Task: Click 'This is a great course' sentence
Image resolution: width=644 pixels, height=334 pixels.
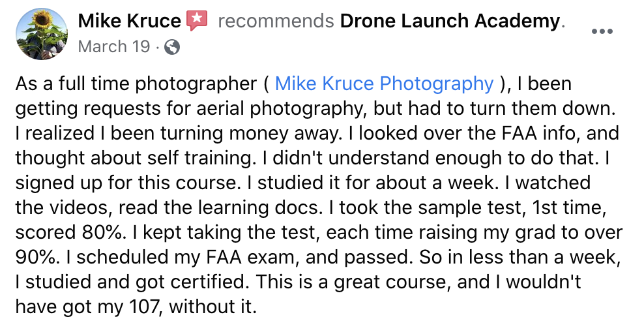Action: click(353, 282)
